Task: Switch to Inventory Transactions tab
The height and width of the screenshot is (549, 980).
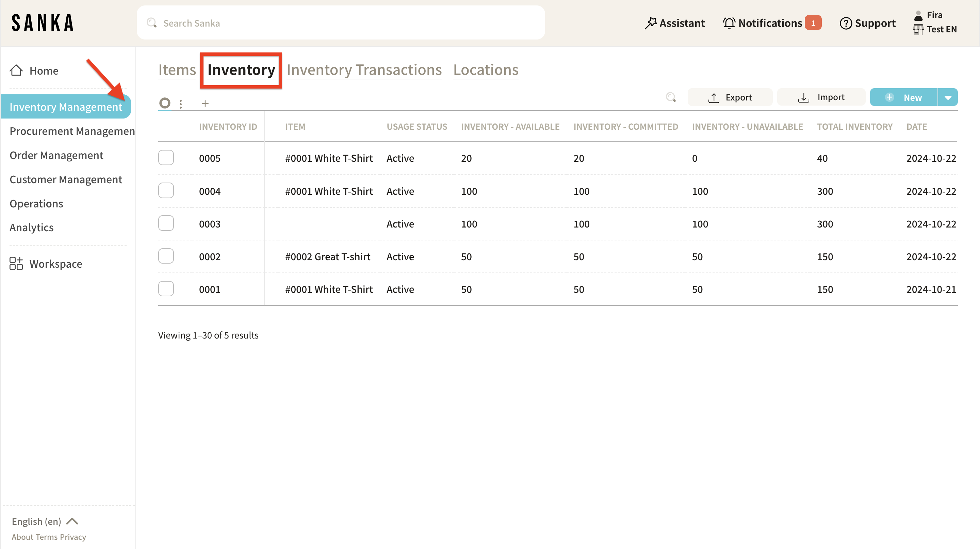Action: pos(364,70)
